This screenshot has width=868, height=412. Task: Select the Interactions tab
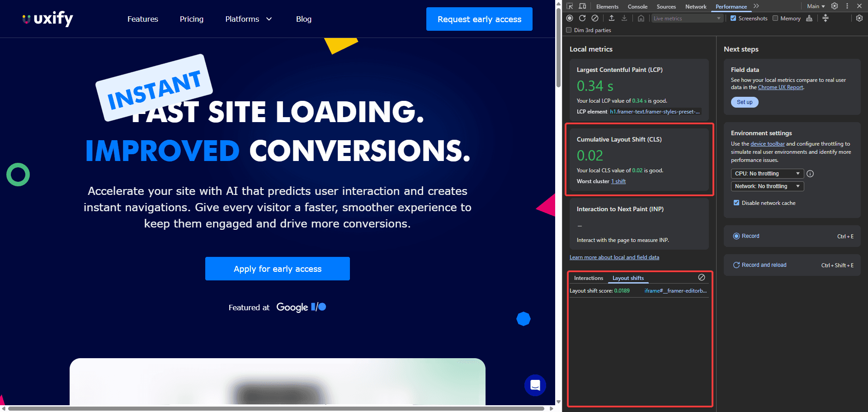(589, 278)
